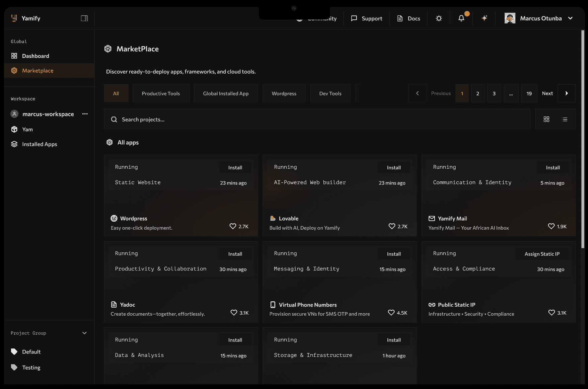Viewport: 588px width, 389px height.
Task: Expand the pagination ellipsis pages
Action: [x=511, y=93]
